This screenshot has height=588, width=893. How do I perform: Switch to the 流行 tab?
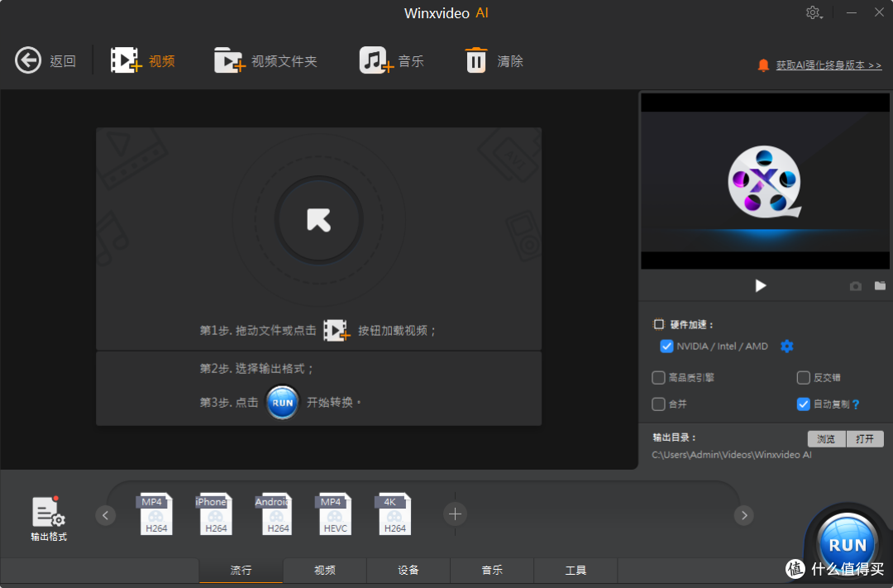(241, 571)
